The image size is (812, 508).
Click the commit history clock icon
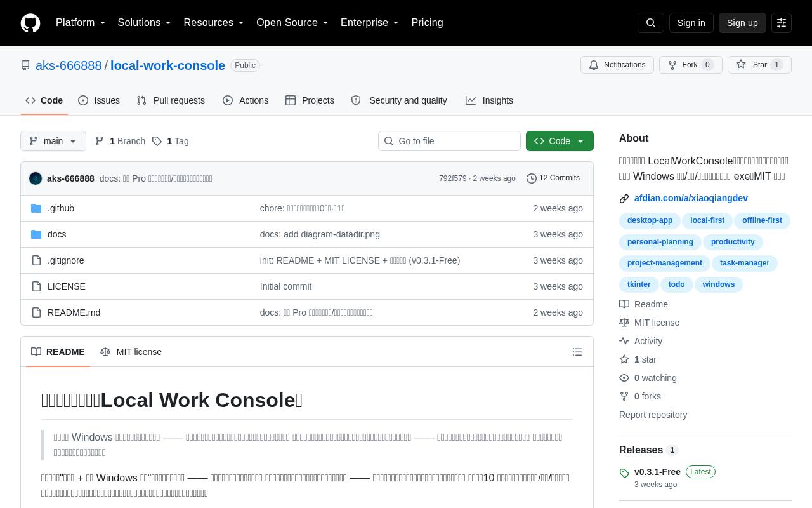(532, 178)
